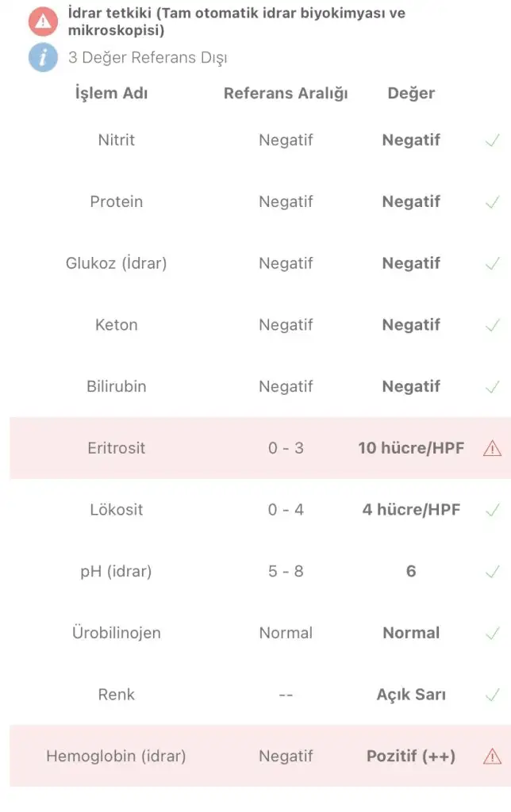Click the checkmark in Ürobilinojen row
This screenshot has height=812, width=511.
click(492, 633)
